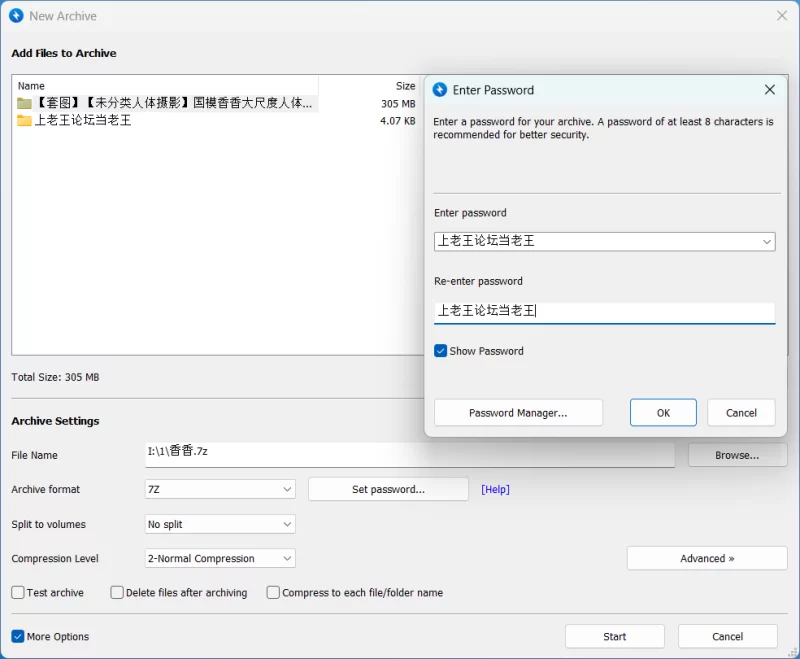Click the Bandizip logo in New Archive title
800x659 pixels.
[16, 16]
